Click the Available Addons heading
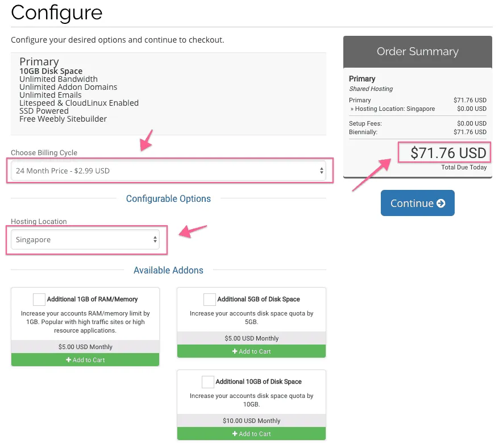 (168, 270)
